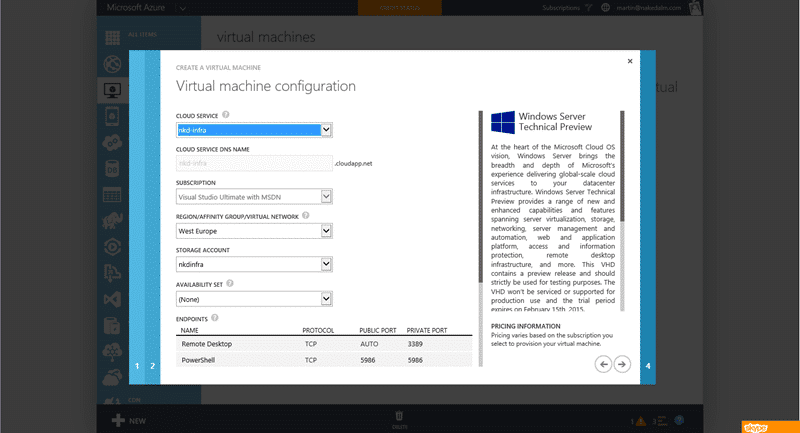The image size is (800, 433).
Task: Click the Windows logo in description panel
Action: (503, 122)
